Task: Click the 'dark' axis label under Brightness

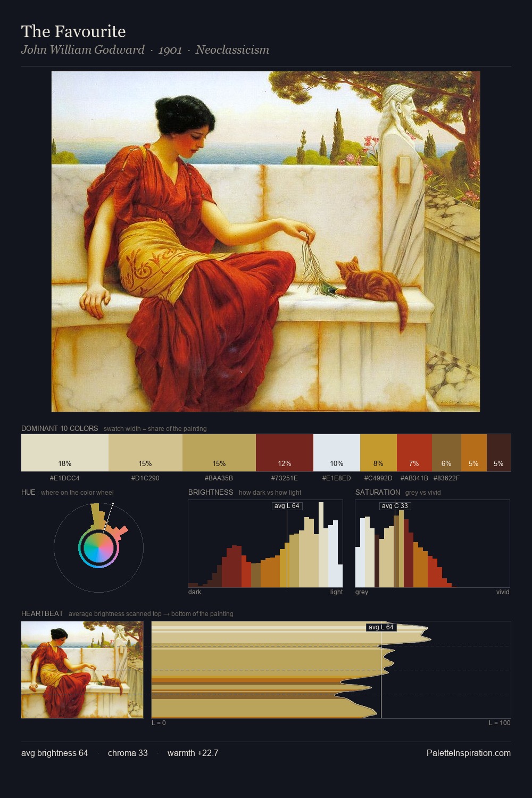Action: click(x=195, y=592)
